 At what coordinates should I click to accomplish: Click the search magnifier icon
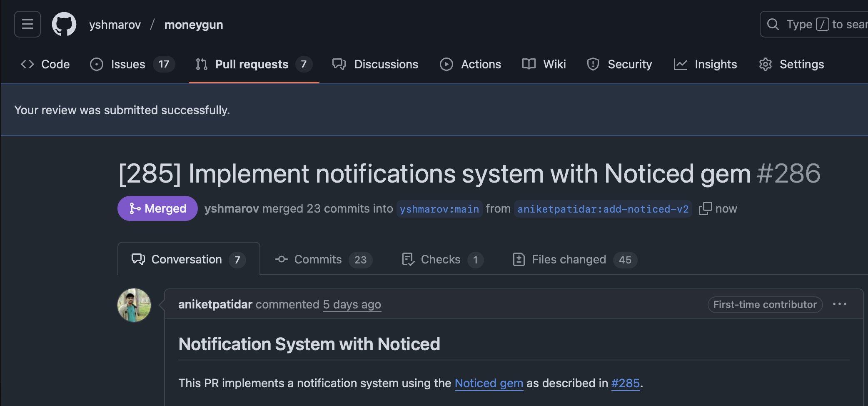point(773,24)
